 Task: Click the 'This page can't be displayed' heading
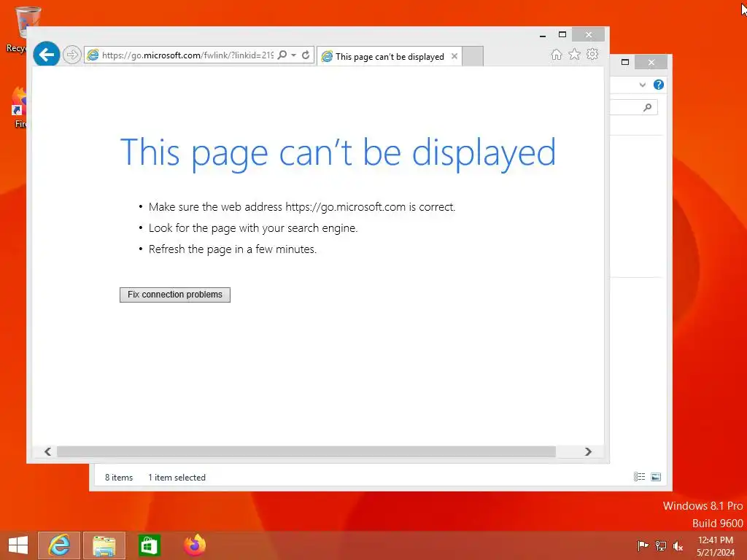point(338,153)
